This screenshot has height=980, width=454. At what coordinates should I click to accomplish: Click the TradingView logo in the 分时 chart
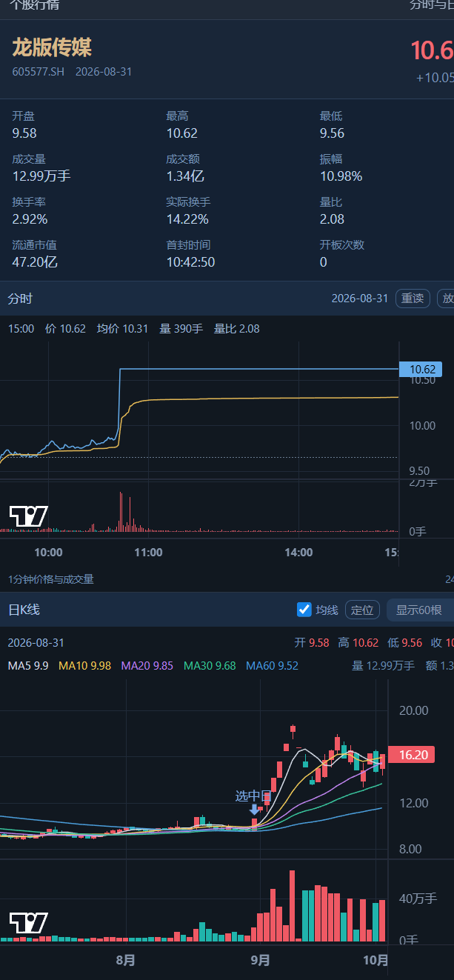[29, 516]
